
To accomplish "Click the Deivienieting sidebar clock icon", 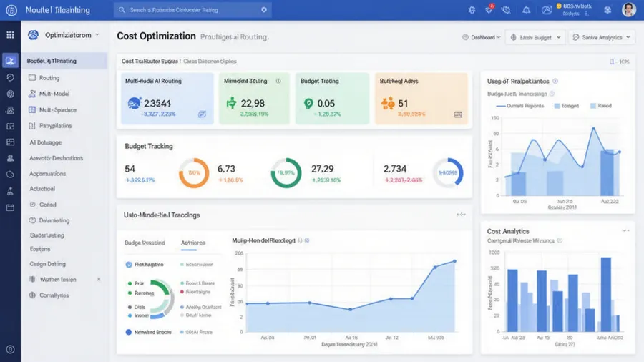I will 32,220.
